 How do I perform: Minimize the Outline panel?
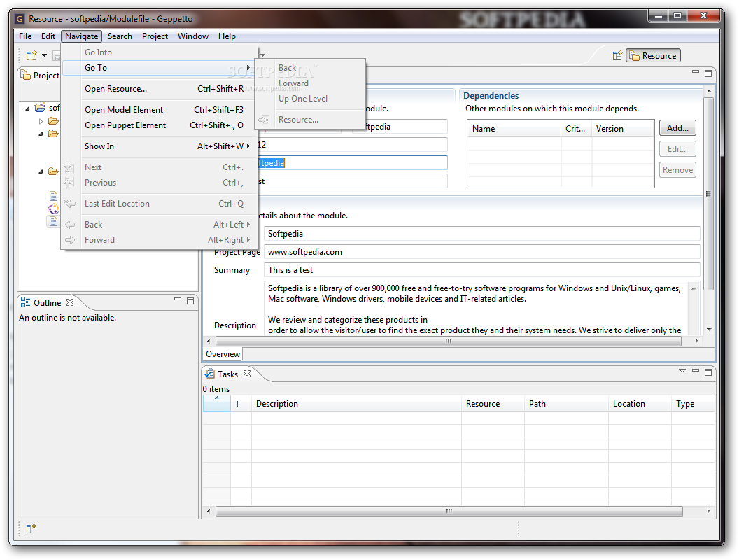point(178,300)
